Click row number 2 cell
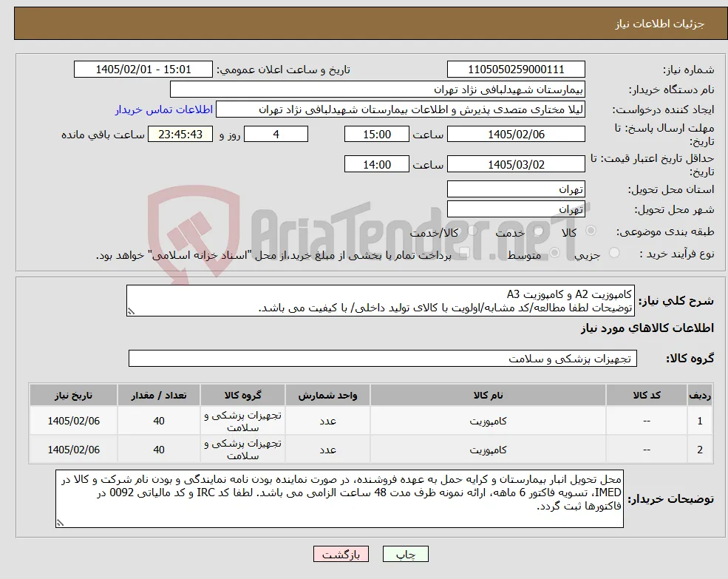This screenshot has height=579, width=728. [x=700, y=450]
